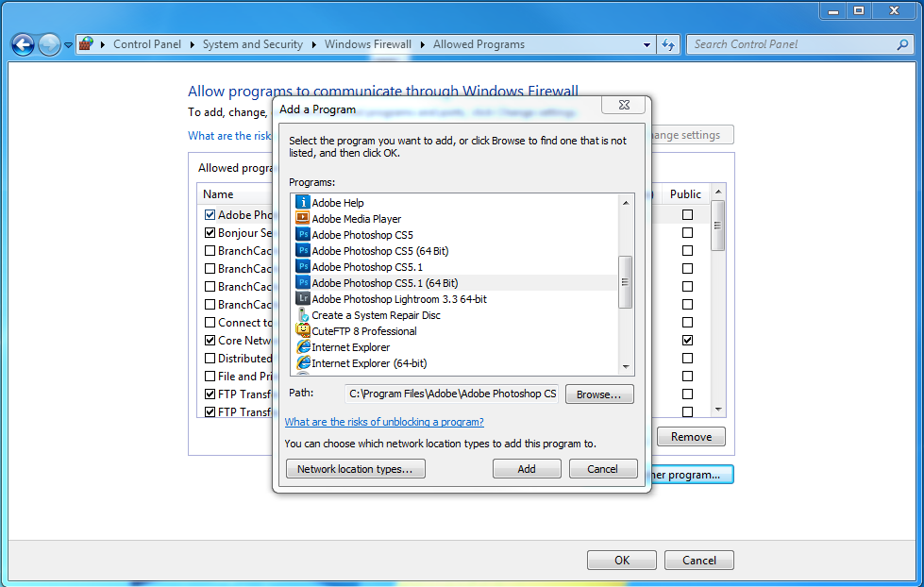Uncheck the Bonjour Se... name checkbox
This screenshot has width=924, height=587.
pos(210,233)
